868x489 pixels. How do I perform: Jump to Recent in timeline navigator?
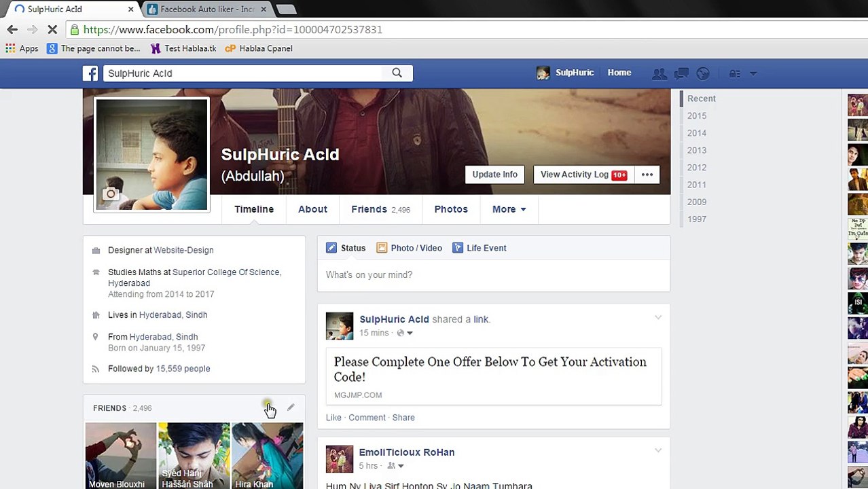(x=702, y=98)
